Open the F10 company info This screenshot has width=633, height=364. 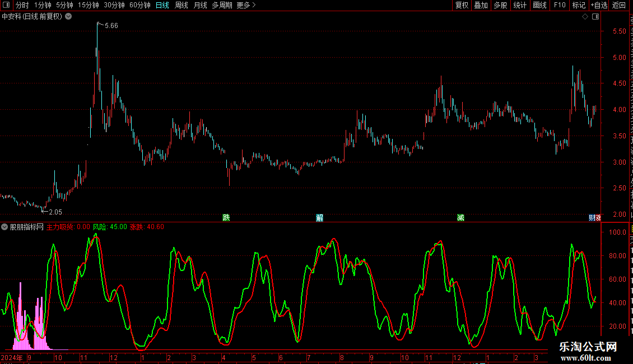pos(560,5)
